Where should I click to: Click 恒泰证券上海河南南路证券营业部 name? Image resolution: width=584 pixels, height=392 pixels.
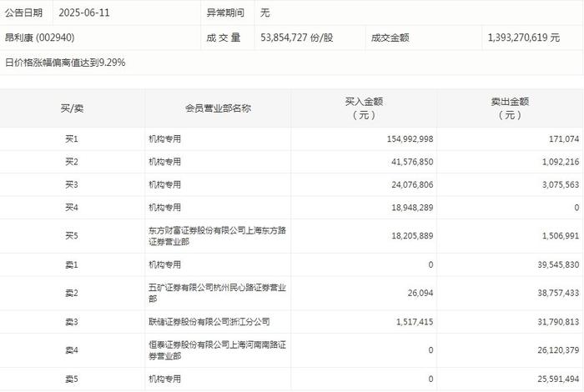pos(217,350)
